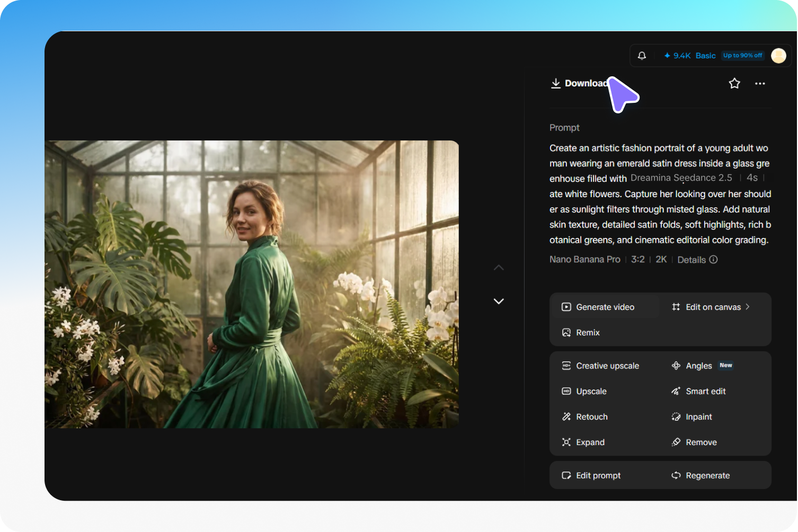Click Edit prompt
This screenshot has width=798, height=532.
[591, 475]
